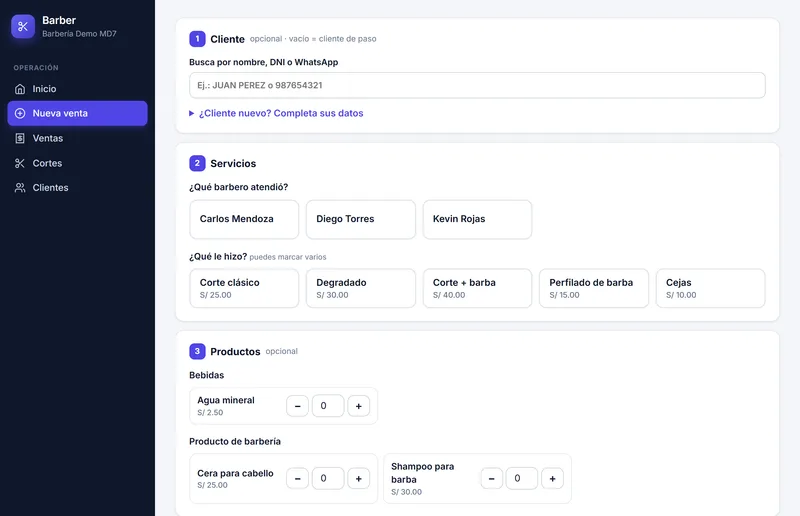This screenshot has width=800, height=516.
Task: Mark the Cejas service
Action: (x=710, y=288)
